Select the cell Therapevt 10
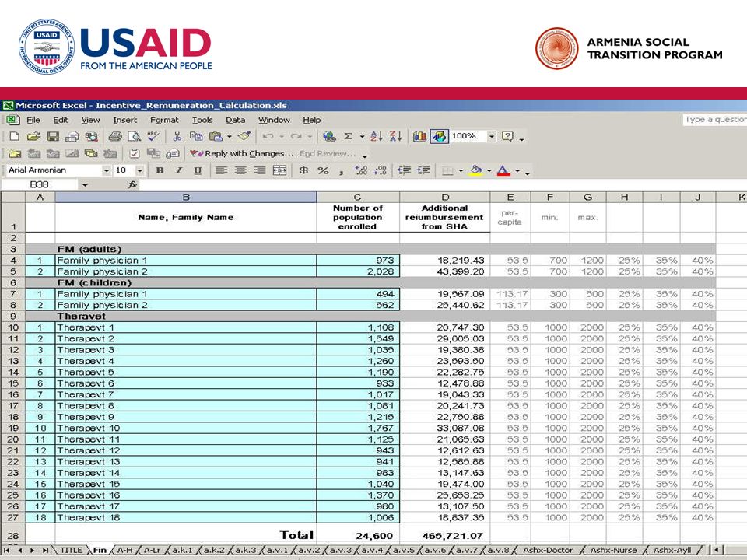This screenshot has height=560, width=747. [x=186, y=428]
